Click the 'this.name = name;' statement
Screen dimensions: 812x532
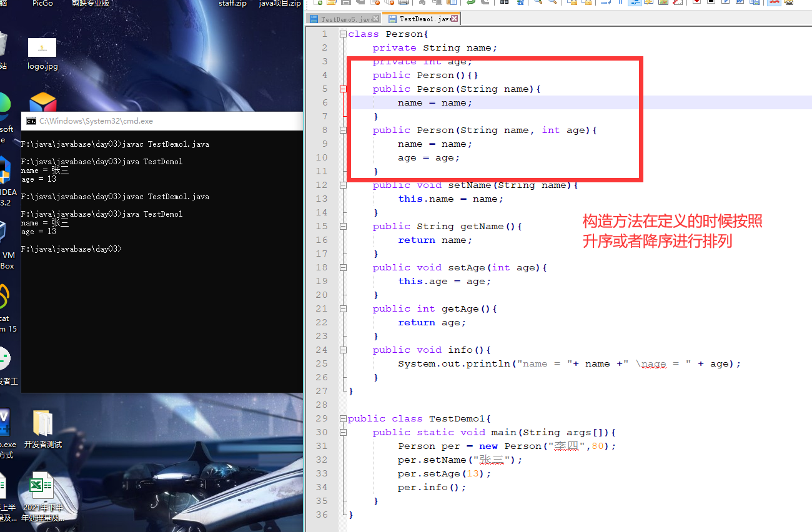(x=450, y=199)
